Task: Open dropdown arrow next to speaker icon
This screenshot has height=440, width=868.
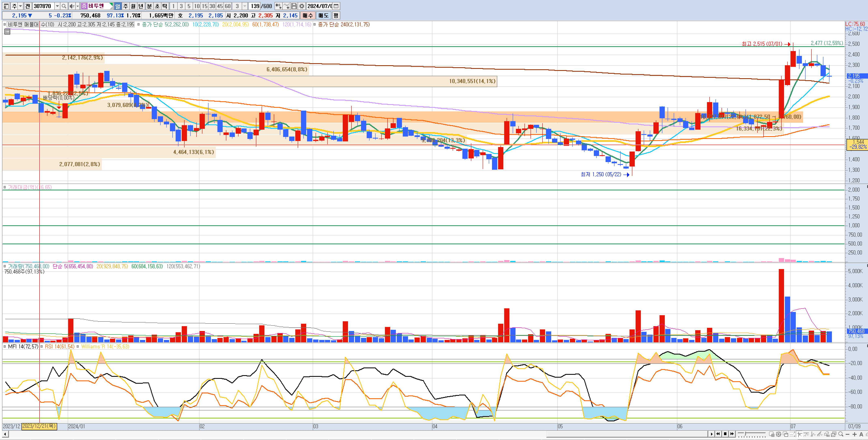Action: coord(77,6)
